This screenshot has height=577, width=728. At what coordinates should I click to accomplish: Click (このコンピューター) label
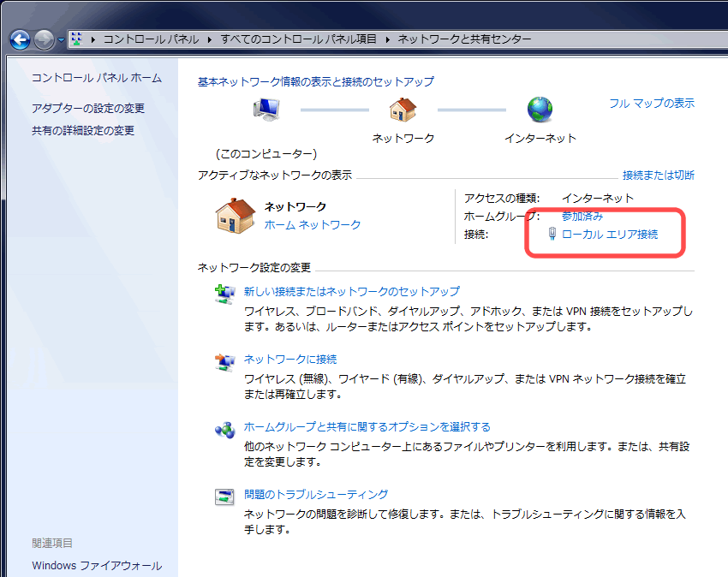pos(266,153)
